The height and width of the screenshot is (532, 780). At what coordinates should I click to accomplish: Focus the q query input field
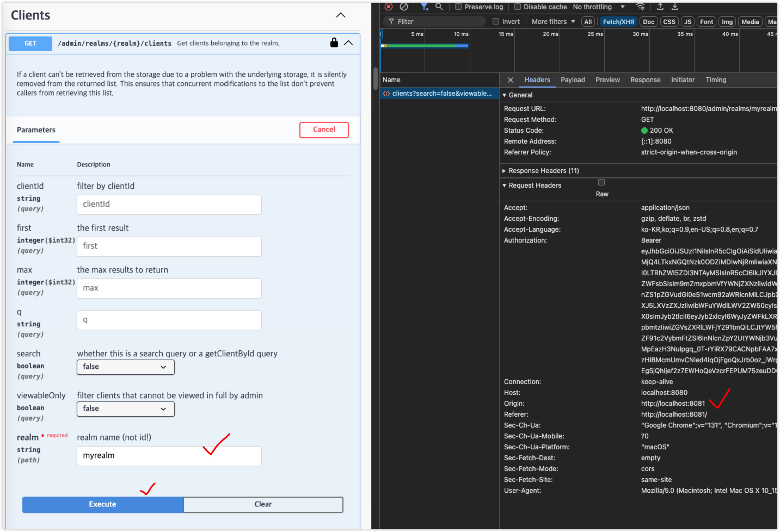pos(169,320)
